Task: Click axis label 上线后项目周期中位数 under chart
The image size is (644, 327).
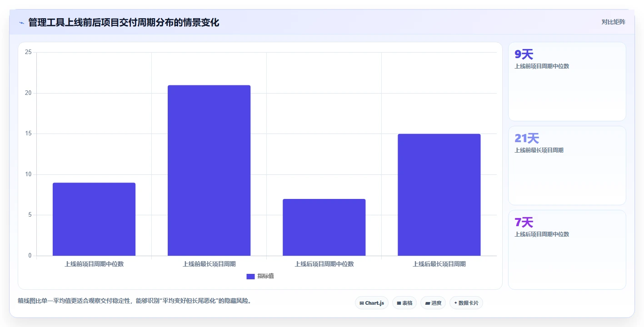Action: (x=324, y=264)
